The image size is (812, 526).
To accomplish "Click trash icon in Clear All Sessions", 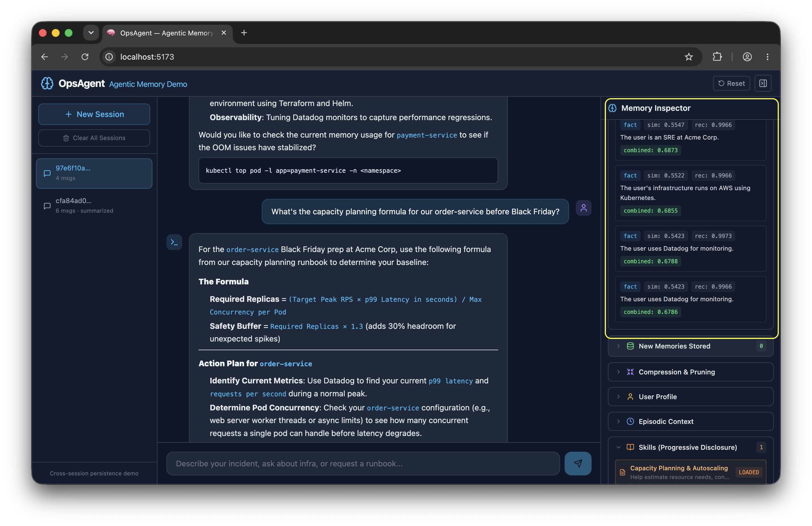I will (x=66, y=138).
